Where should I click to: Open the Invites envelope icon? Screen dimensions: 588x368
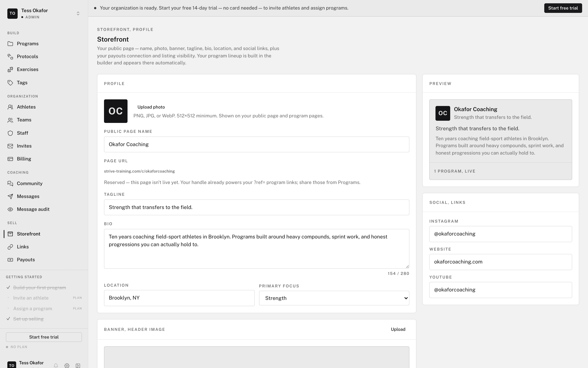(x=10, y=146)
